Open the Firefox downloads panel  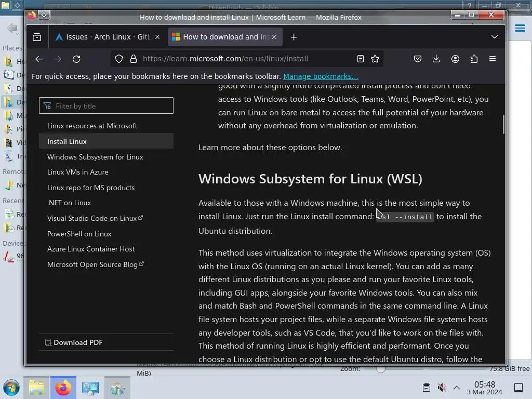pos(436,59)
